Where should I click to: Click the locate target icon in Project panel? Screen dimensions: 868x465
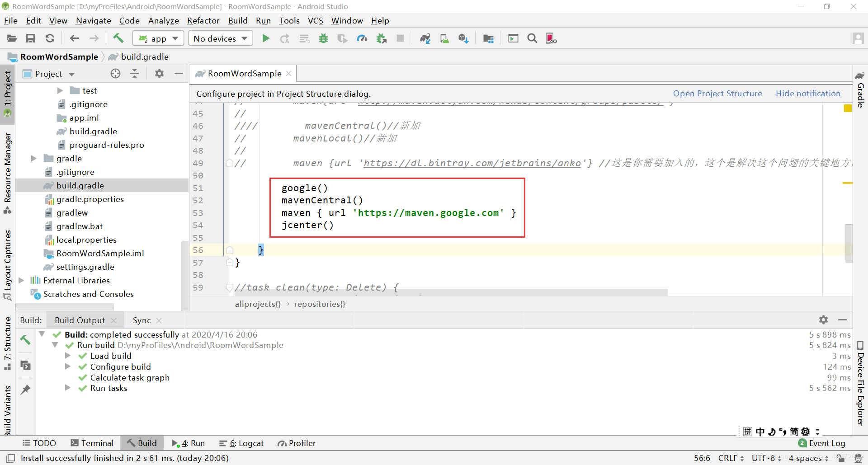point(116,74)
